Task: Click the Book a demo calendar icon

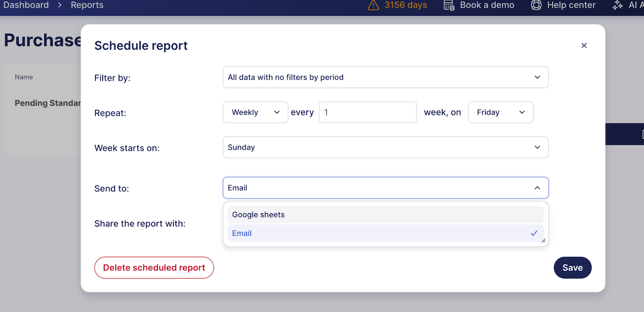Action: (x=449, y=5)
